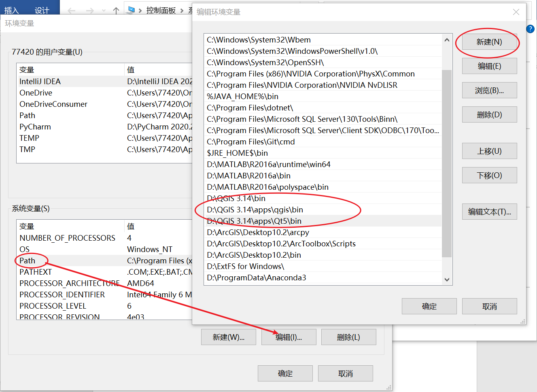Click the 编辑(E) button

click(489, 66)
